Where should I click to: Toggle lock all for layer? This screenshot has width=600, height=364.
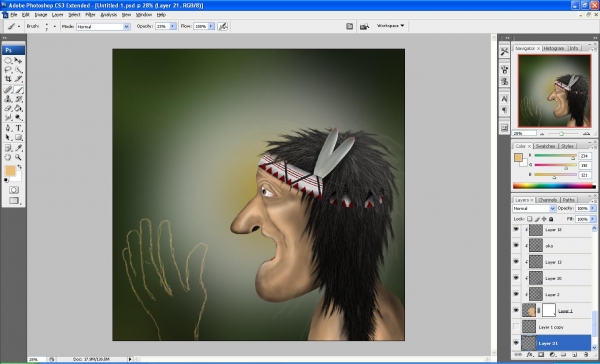click(x=551, y=219)
